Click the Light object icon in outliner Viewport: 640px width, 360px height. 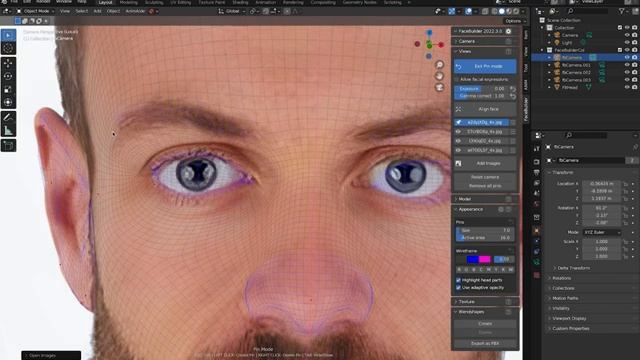(557, 42)
